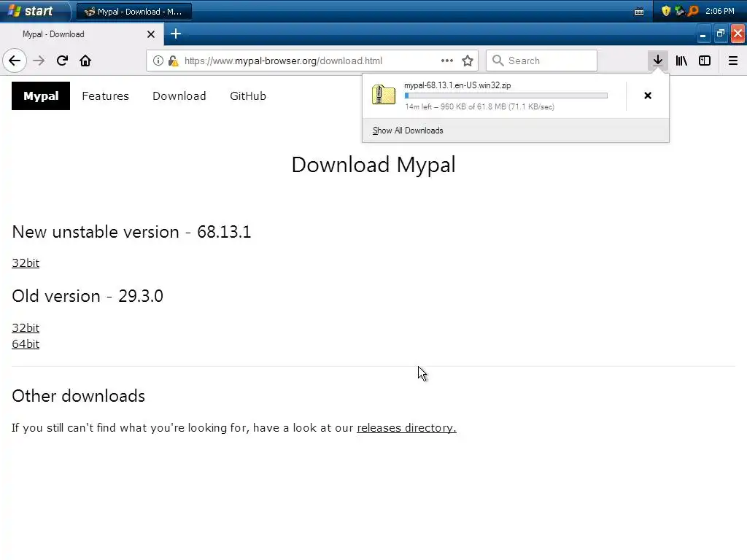Open a new tab with plus button

[x=176, y=34]
